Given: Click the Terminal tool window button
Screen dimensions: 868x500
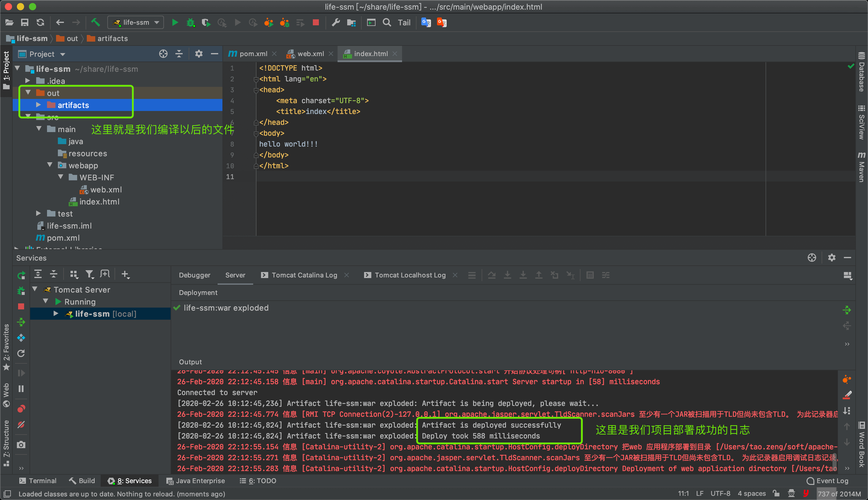Looking at the screenshot, I should pos(38,481).
